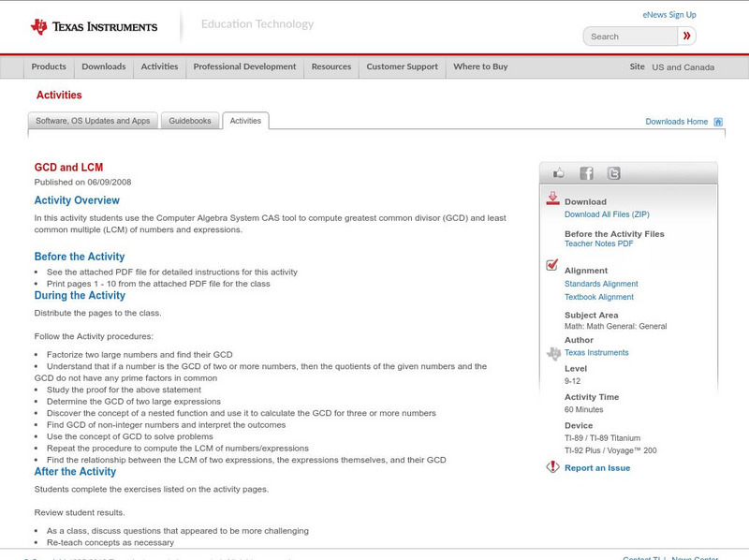The width and height of the screenshot is (749, 560).
Task: Open the Where to Buy menu
Action: [x=480, y=66]
